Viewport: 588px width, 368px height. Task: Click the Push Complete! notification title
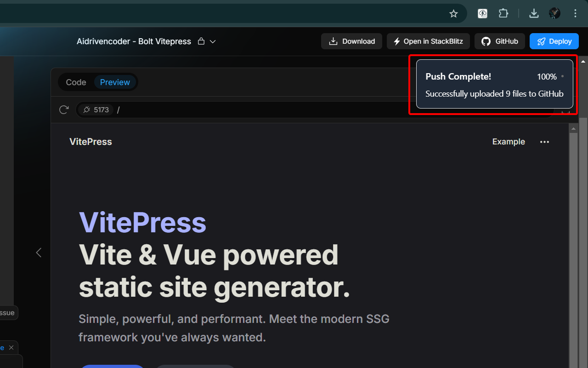[x=458, y=76]
